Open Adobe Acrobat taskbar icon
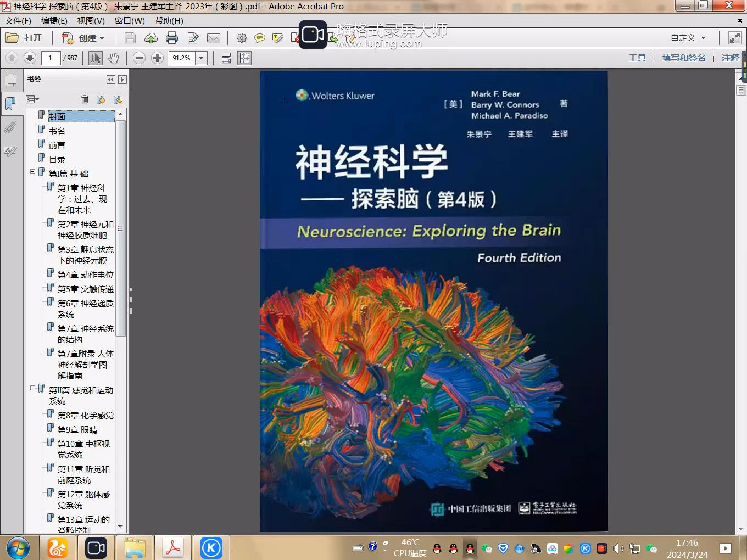Viewport: 747px width, 560px height. point(173,548)
